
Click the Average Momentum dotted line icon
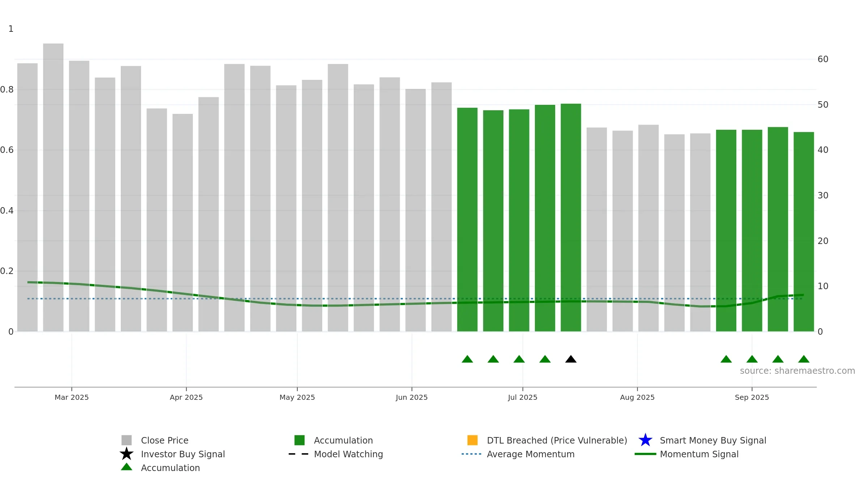[x=472, y=454]
